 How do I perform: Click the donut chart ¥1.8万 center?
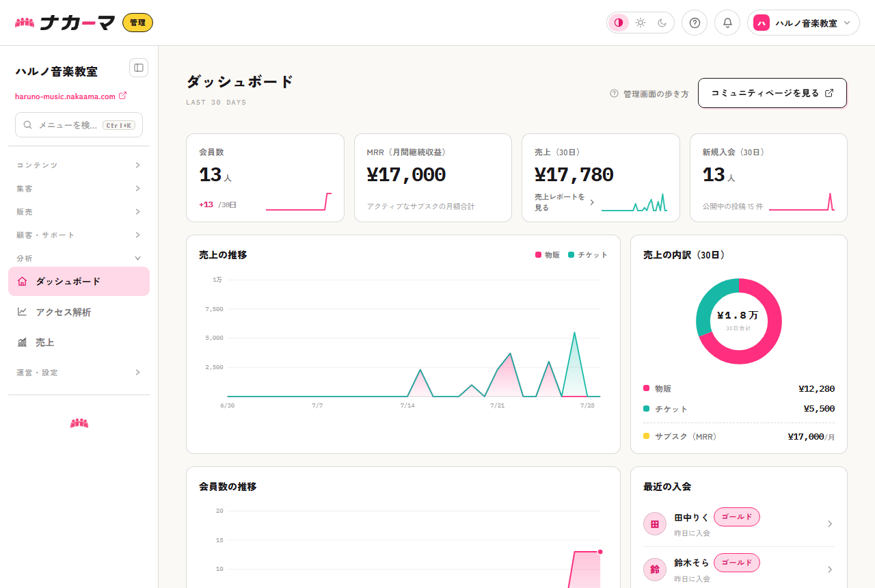738,320
